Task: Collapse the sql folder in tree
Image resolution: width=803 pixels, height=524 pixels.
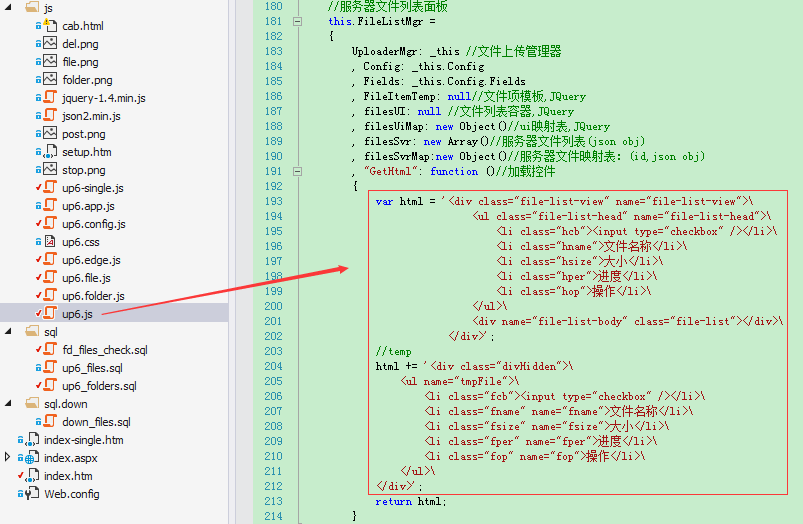Action: point(8,331)
